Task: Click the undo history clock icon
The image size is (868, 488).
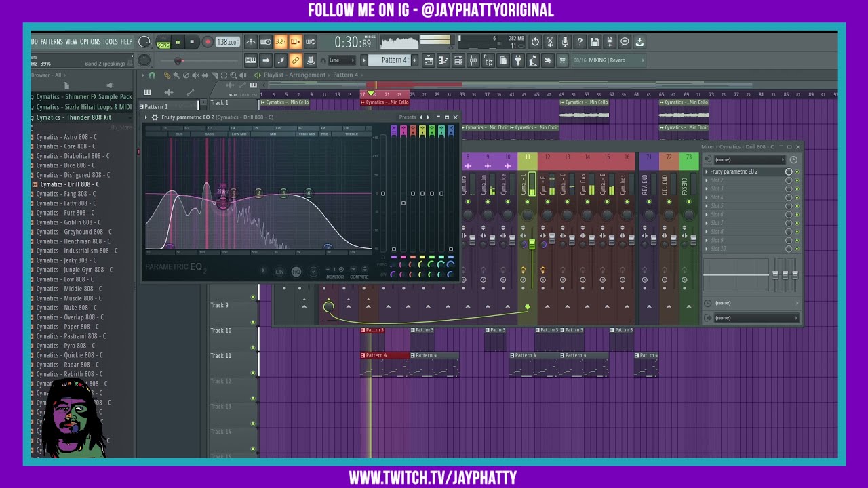Action: pyautogui.click(x=535, y=42)
